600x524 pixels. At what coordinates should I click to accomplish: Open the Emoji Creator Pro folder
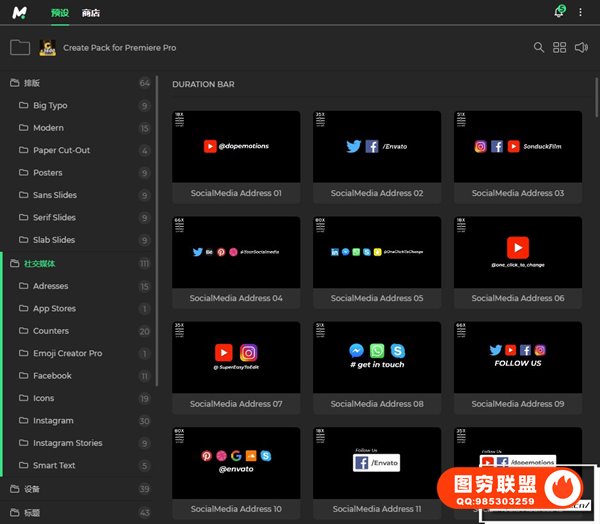click(x=67, y=353)
